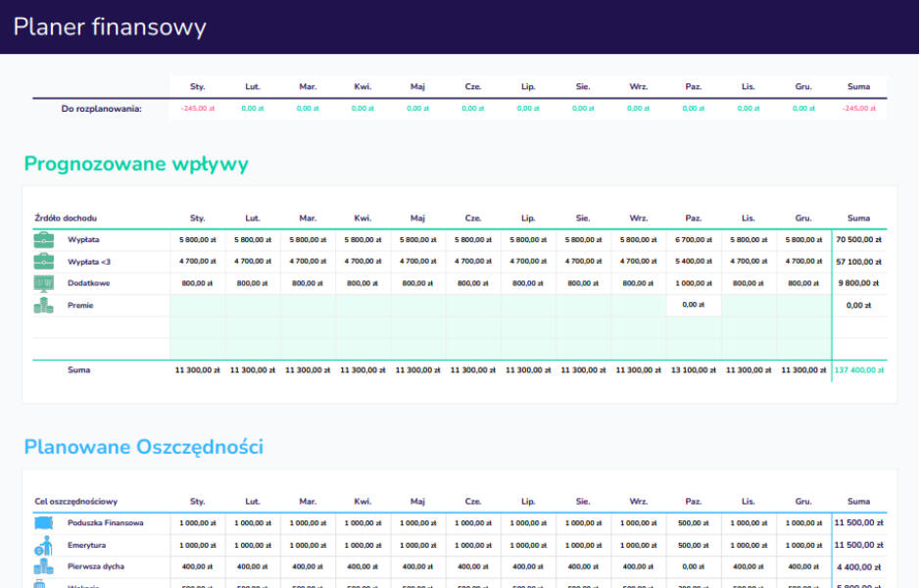
Task: Click the Poduszka Finansowa pillow icon
Action: (x=44, y=523)
